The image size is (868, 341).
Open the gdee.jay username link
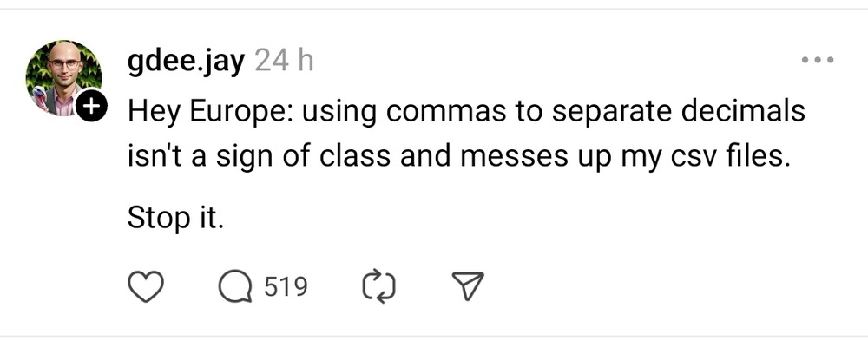coord(186,62)
